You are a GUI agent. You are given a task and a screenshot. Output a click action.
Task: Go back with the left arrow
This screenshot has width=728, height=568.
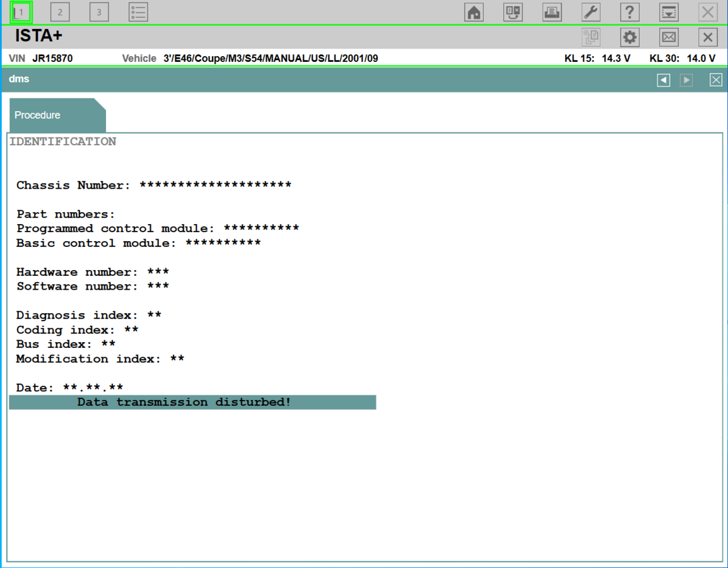[x=663, y=80]
